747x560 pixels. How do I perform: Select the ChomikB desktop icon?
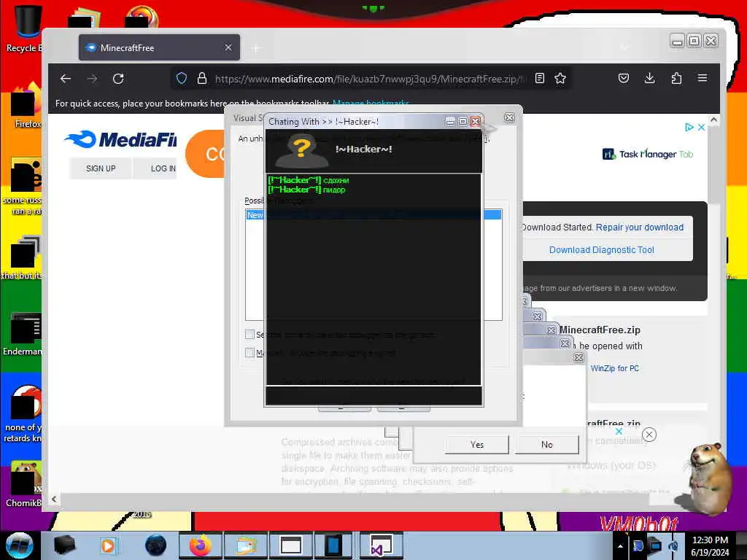click(x=24, y=484)
